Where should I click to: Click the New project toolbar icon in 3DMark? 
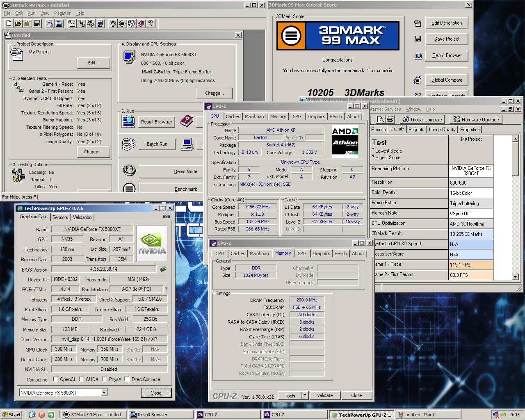pos(8,24)
